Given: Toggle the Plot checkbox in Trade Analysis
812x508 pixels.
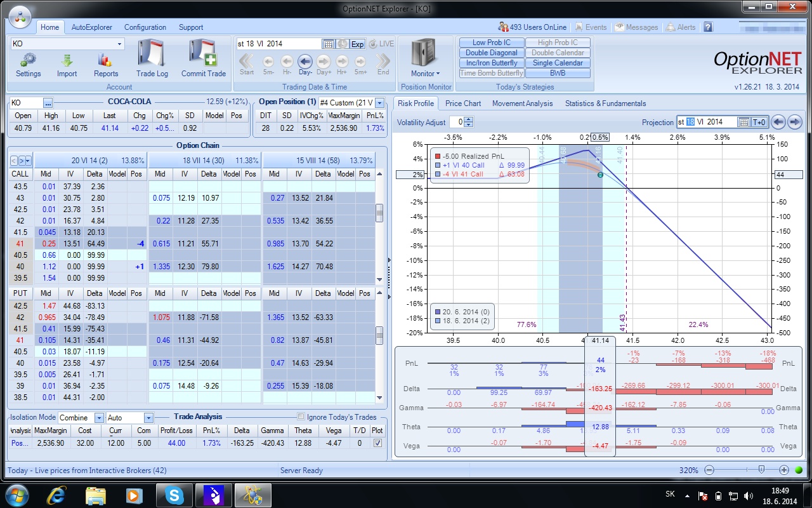Looking at the screenshot, I should pyautogui.click(x=378, y=443).
